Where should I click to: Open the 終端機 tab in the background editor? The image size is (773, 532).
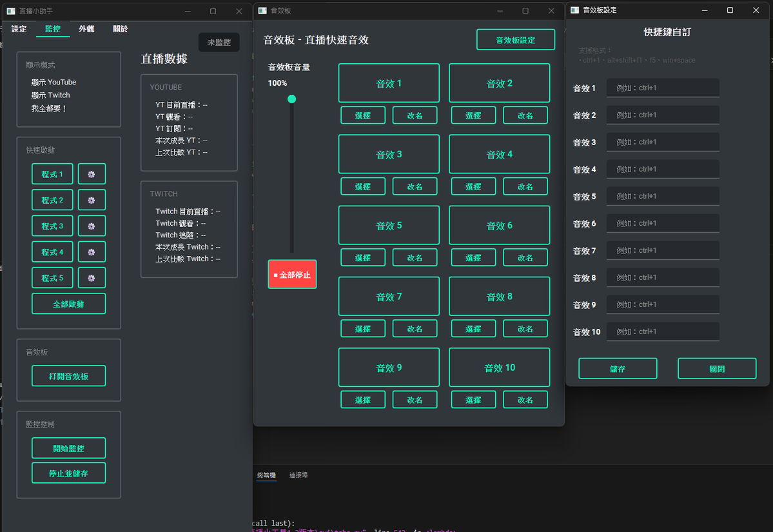click(x=266, y=475)
